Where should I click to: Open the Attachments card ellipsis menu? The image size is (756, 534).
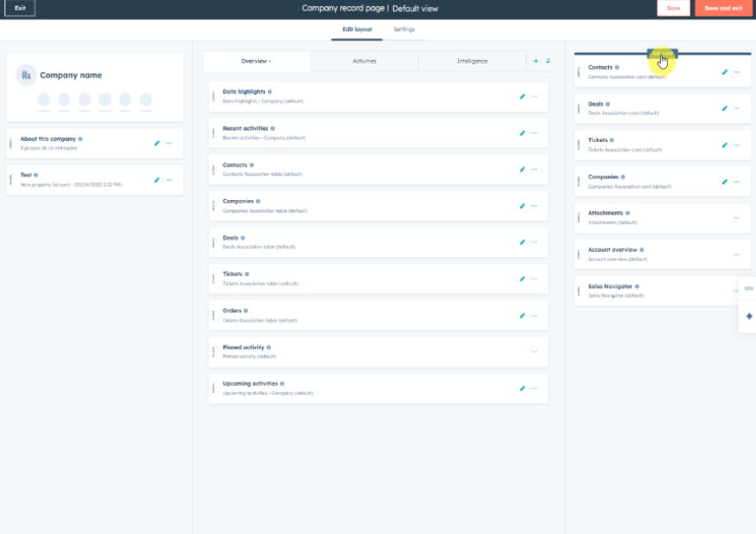pos(736,218)
